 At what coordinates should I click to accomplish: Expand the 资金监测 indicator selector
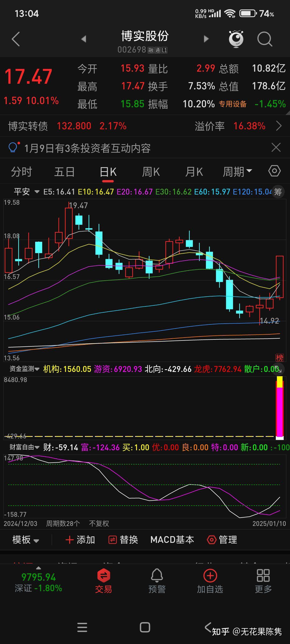coord(24,369)
